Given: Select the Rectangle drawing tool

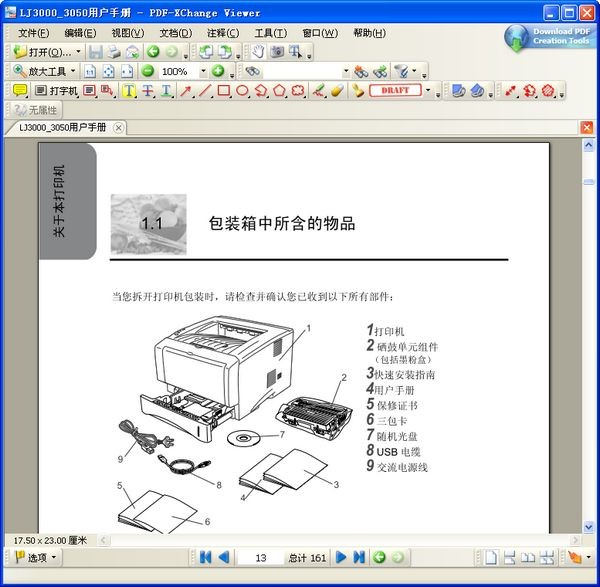Looking at the screenshot, I should click(x=224, y=90).
